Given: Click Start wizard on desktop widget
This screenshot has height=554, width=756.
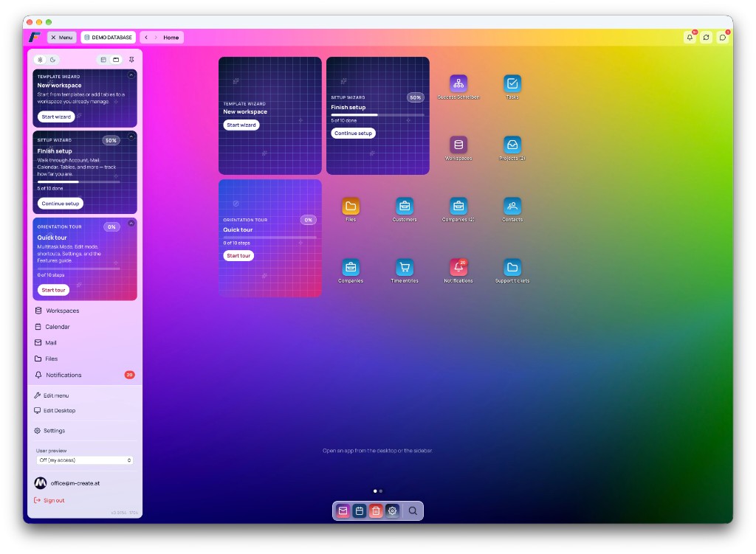Looking at the screenshot, I should [x=241, y=125].
